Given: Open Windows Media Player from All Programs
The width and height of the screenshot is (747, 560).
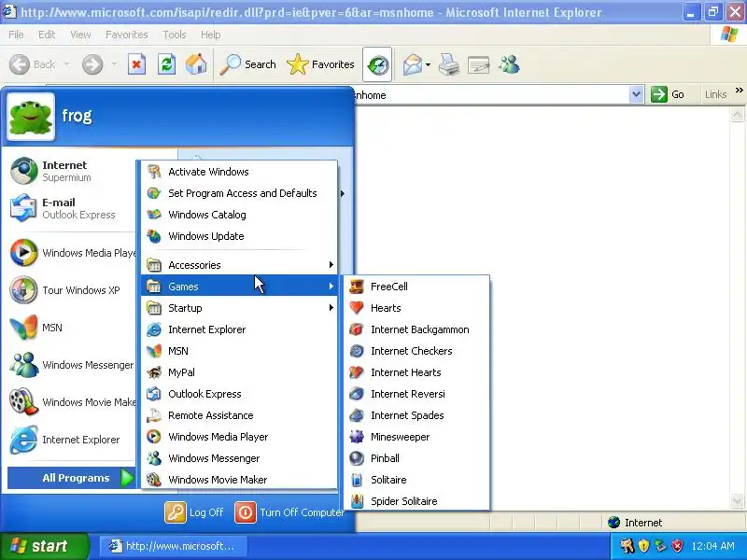Looking at the screenshot, I should click(239, 436).
